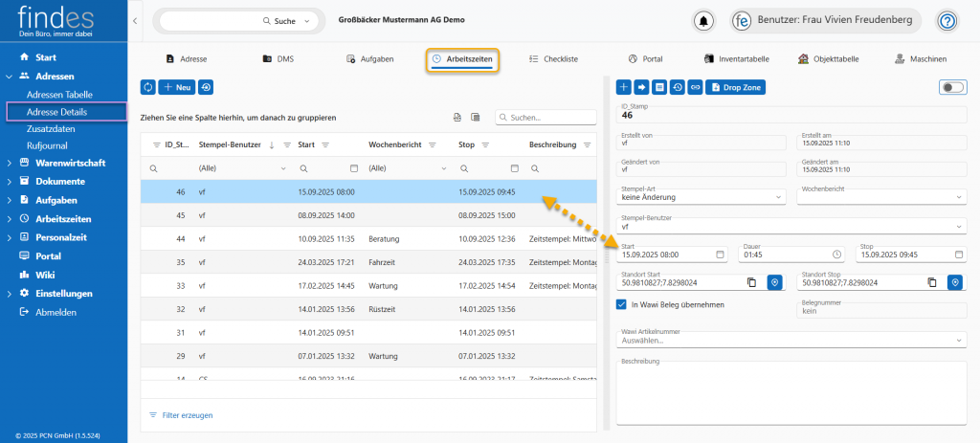Expand Warenwirtschaft in the sidebar
The image size is (980, 443).
(10, 163)
